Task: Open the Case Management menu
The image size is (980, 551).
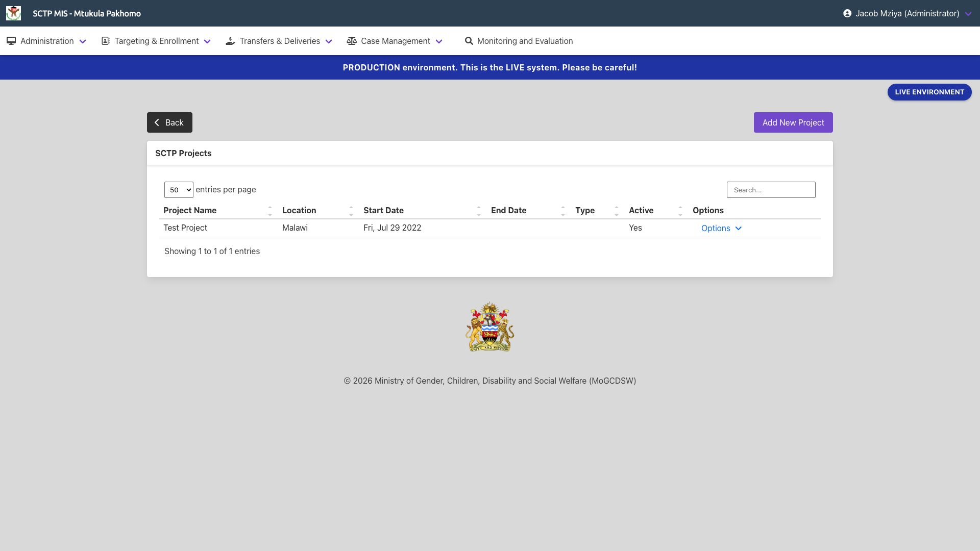Action: click(395, 41)
